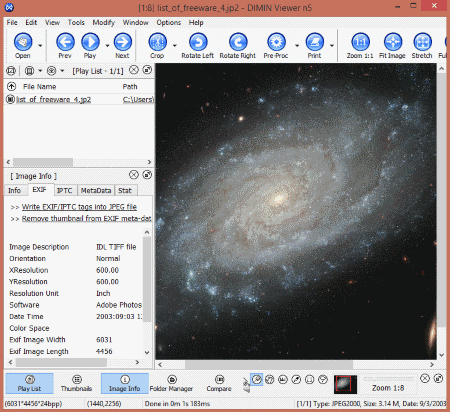This screenshot has height=412, width=450.
Task: Toggle the Folder Manager panel button
Action: (171, 383)
